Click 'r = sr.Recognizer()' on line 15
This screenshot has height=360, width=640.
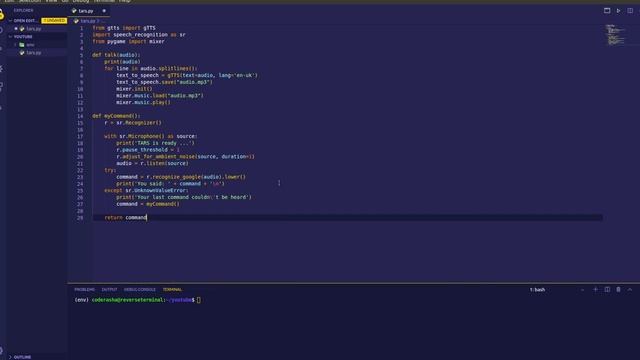coord(133,123)
